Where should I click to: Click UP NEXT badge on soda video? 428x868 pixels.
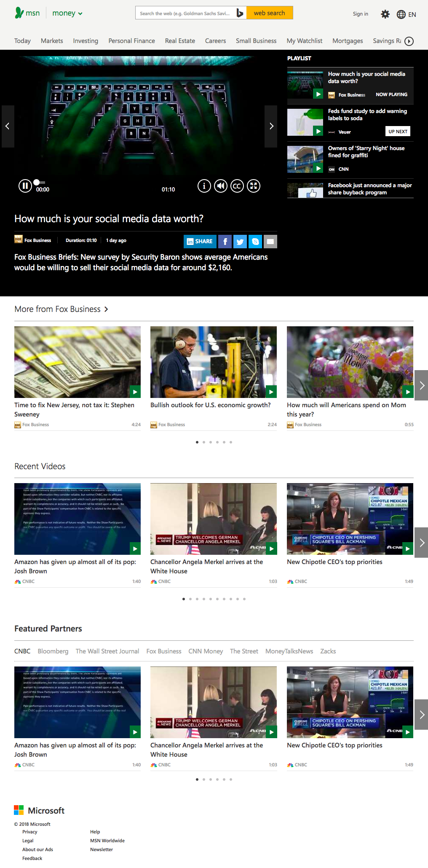tap(398, 131)
